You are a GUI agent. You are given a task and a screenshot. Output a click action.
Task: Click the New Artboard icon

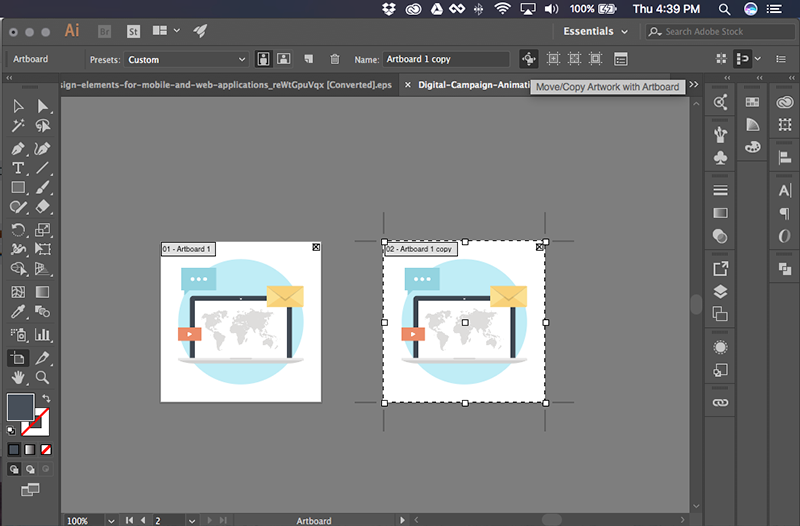tap(309, 59)
